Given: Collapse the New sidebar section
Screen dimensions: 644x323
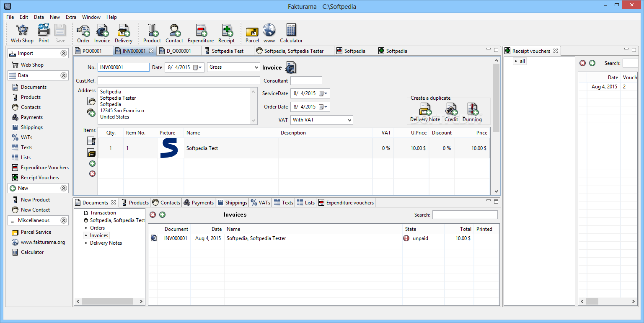Looking at the screenshot, I should 64,188.
